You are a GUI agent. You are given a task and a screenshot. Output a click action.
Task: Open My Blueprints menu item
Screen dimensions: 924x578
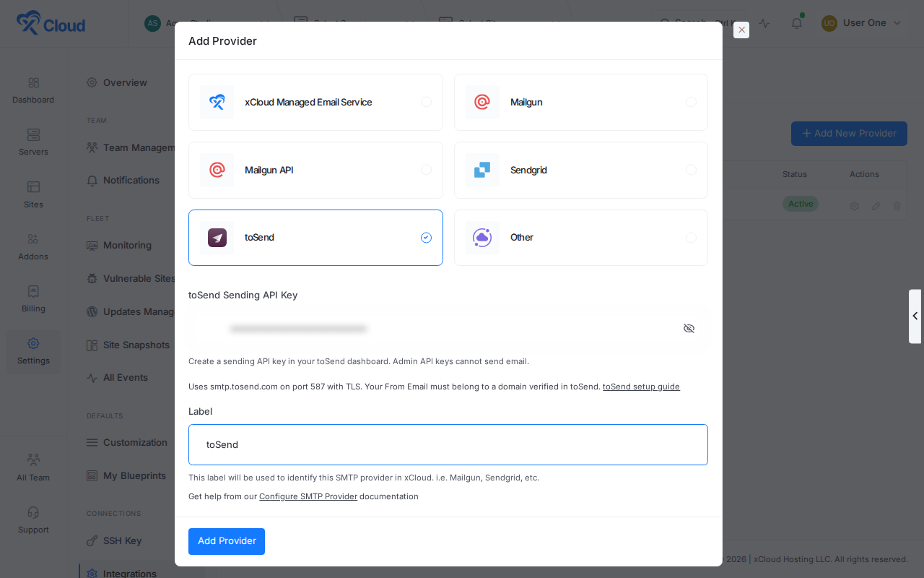(x=126, y=475)
